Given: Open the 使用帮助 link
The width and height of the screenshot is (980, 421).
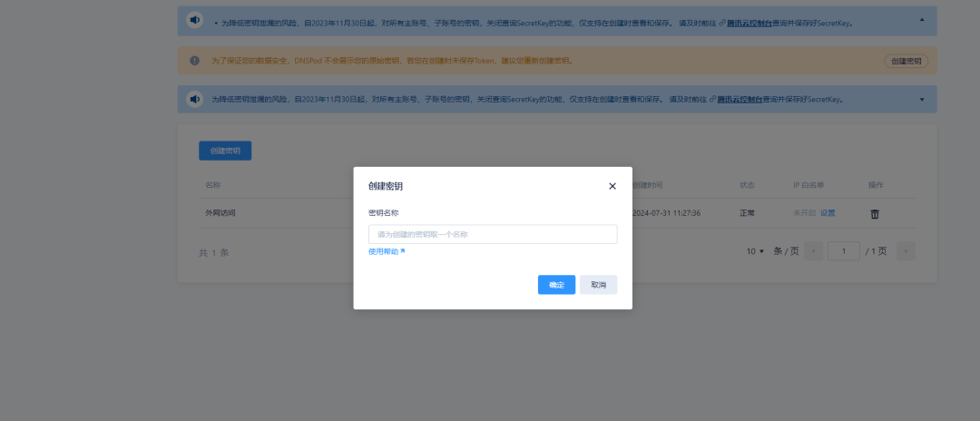Looking at the screenshot, I should (x=387, y=251).
